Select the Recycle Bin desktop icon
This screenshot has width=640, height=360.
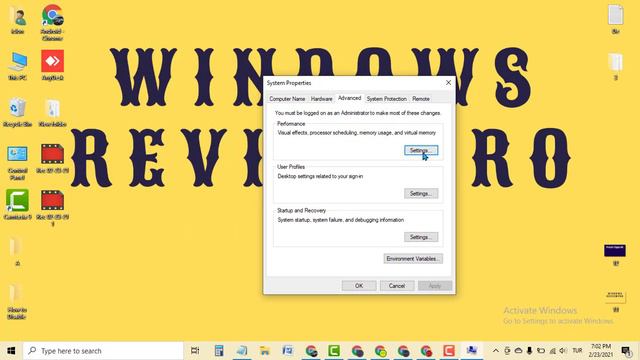[18, 112]
